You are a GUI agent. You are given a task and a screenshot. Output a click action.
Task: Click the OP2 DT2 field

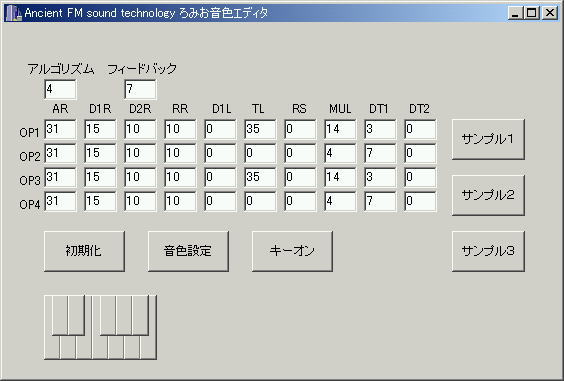(420, 153)
